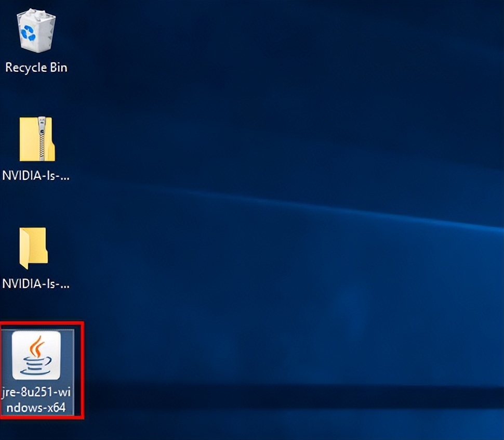The width and height of the screenshot is (504, 440).
Task: Select the Recycle Bin desktop icon
Action: (x=36, y=31)
